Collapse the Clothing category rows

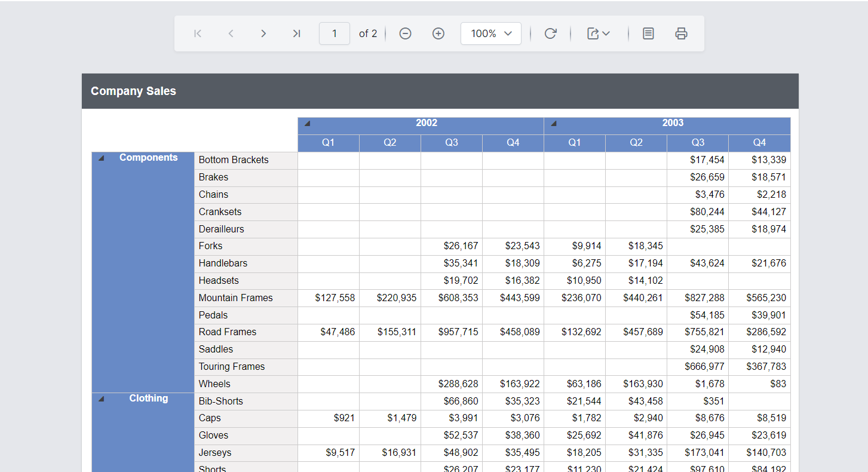101,399
